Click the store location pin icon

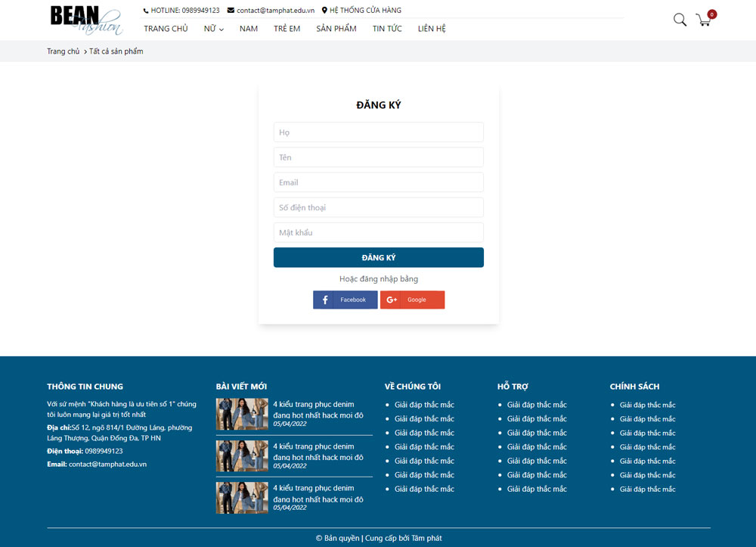(324, 11)
